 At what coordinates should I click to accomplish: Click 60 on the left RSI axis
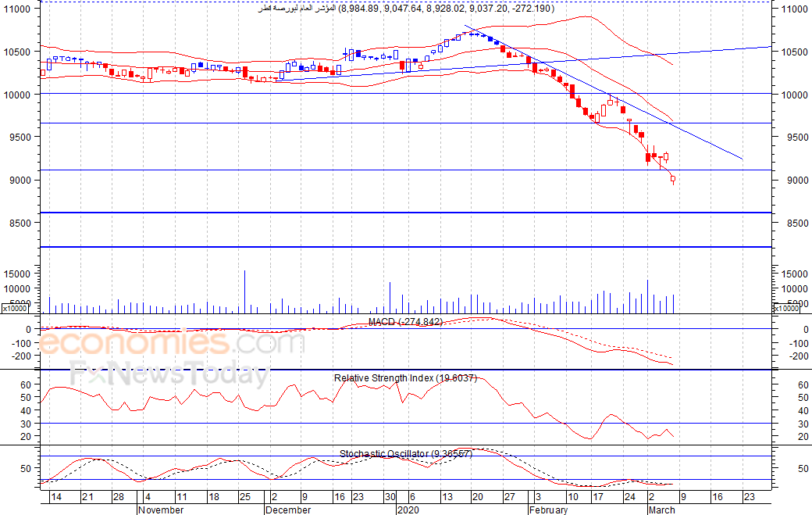click(x=26, y=385)
